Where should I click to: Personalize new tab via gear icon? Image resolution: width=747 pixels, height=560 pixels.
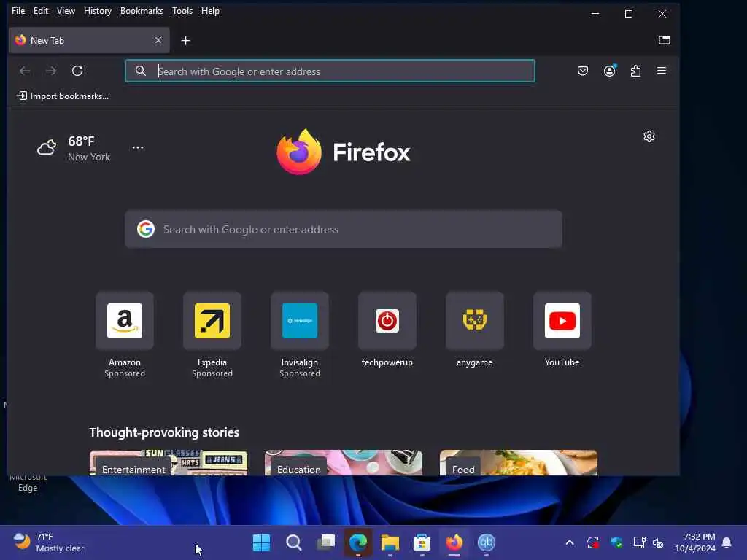(x=649, y=136)
